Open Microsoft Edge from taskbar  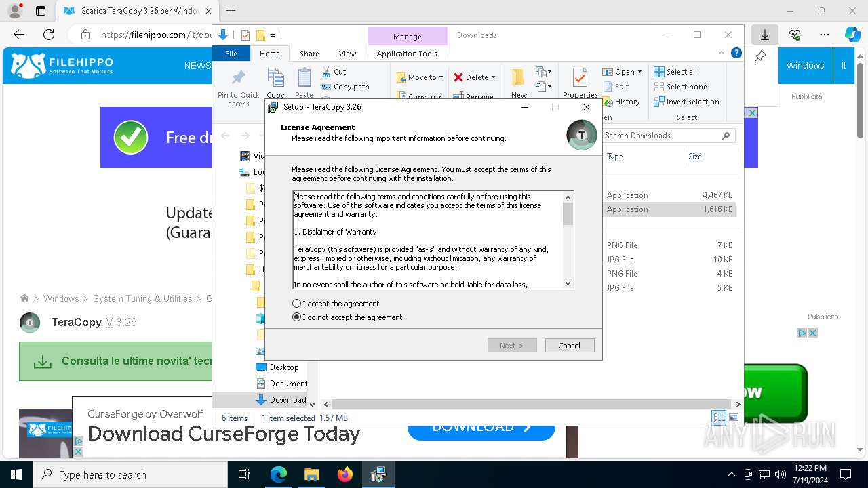pos(279,474)
